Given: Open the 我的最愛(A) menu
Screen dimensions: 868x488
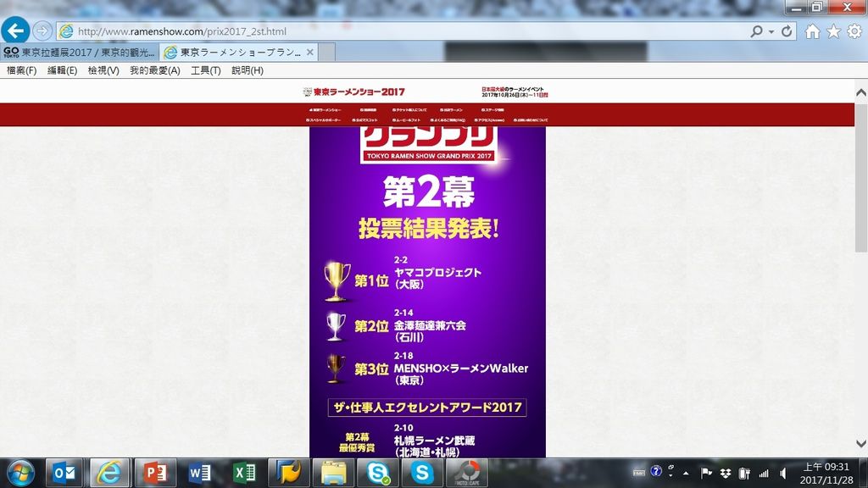Looking at the screenshot, I should click(155, 70).
